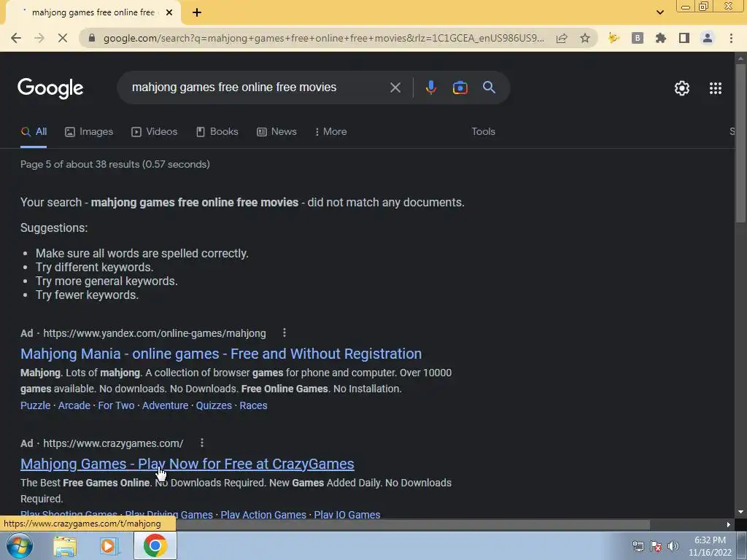Screen dimensions: 747x560
Task: Switch to Images results tab
Action: coord(89,132)
